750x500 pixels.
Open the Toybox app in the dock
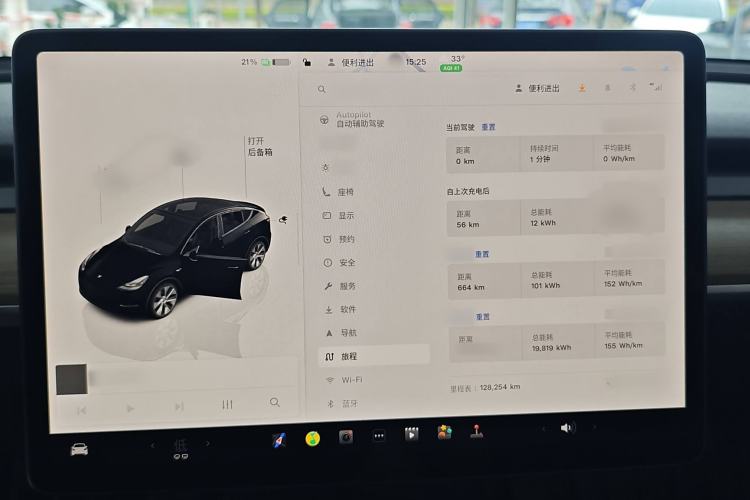pyautogui.click(x=444, y=432)
